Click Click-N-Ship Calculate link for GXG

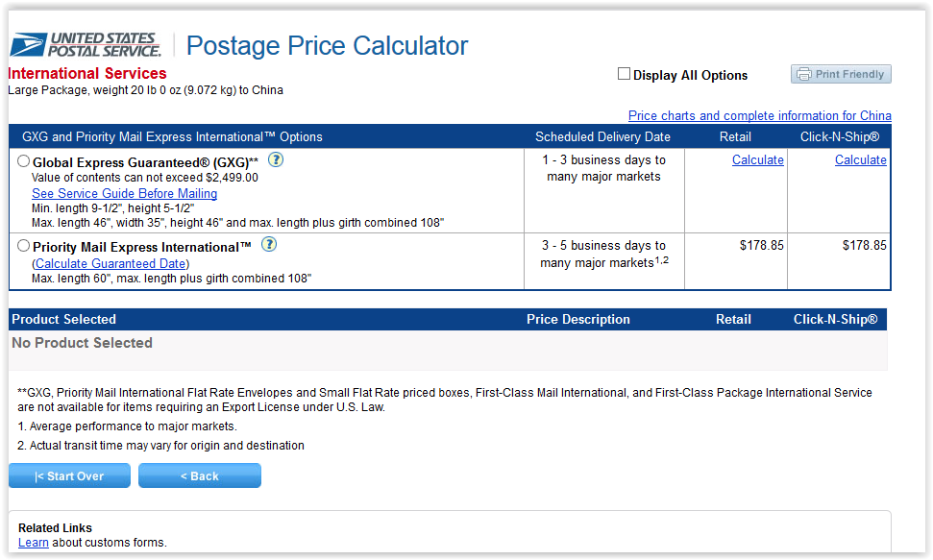[860, 160]
